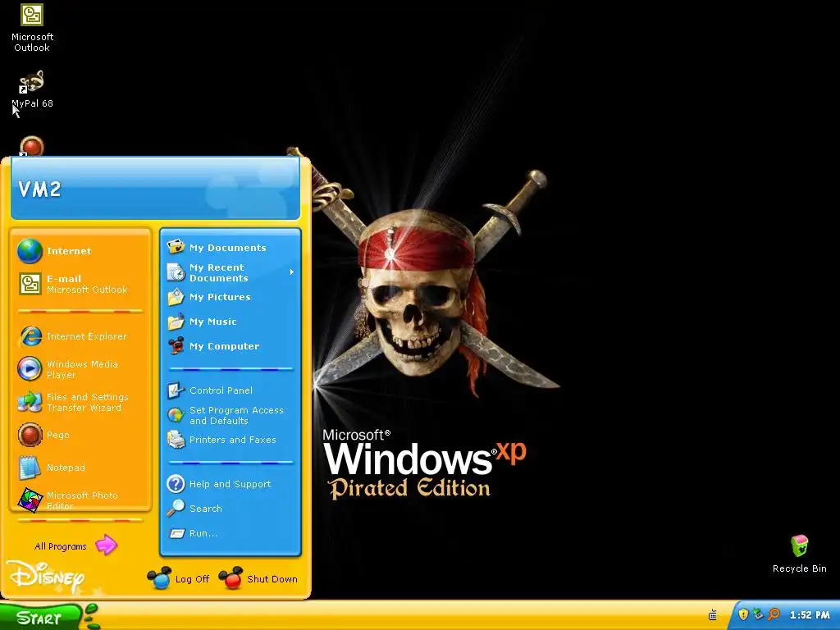The height and width of the screenshot is (630, 840).
Task: Expand All Programs via the pink arrow
Action: pyautogui.click(x=106, y=546)
